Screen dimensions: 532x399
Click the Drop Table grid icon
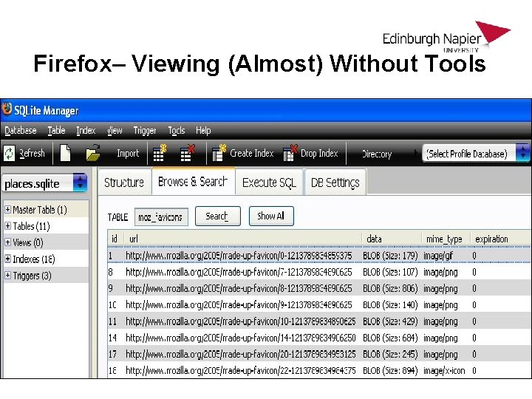187,153
